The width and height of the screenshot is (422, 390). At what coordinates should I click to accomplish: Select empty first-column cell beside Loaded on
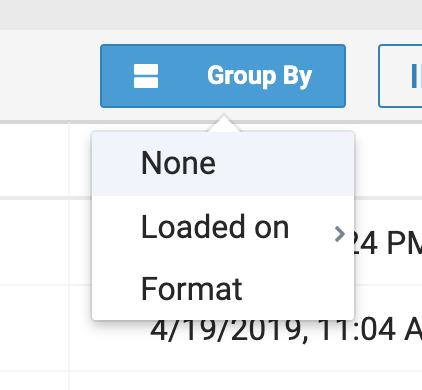click(x=34, y=242)
